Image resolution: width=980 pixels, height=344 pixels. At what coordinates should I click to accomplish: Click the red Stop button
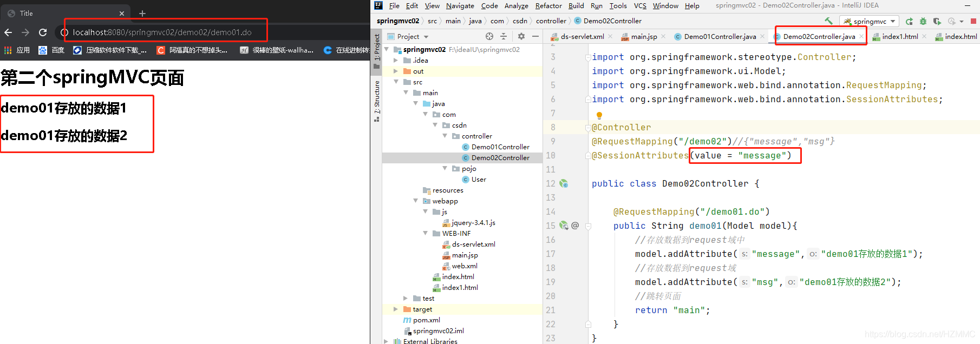point(974,21)
